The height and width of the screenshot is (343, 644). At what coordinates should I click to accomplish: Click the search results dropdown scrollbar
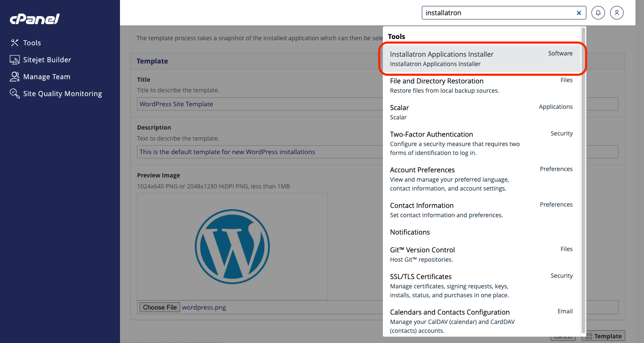[x=583, y=180]
